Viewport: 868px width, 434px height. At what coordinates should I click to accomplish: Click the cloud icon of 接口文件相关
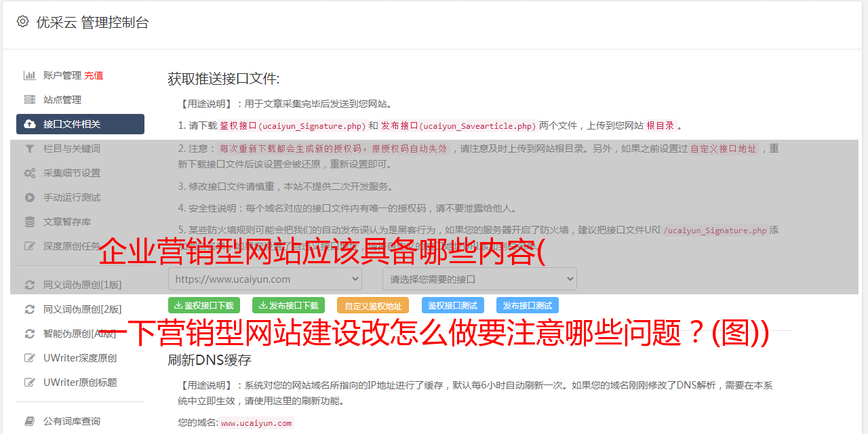coord(30,124)
